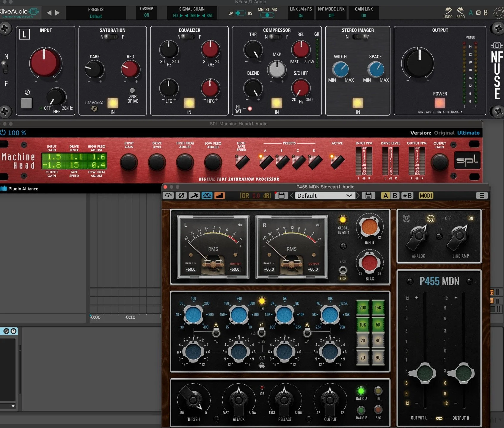Open the P455 hamburger menu
Viewport: 504px width, 428px height.
coord(482,195)
